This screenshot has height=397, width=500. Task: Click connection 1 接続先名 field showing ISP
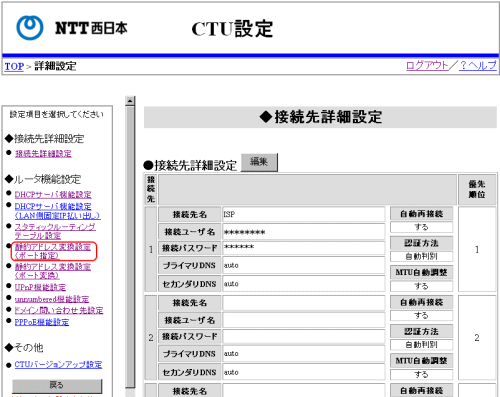(304, 214)
